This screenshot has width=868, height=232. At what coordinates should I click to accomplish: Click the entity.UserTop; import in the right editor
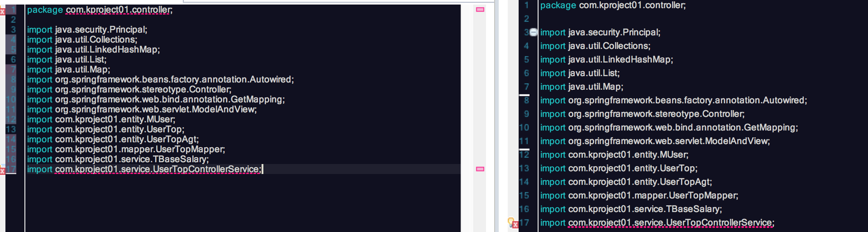(x=619, y=168)
